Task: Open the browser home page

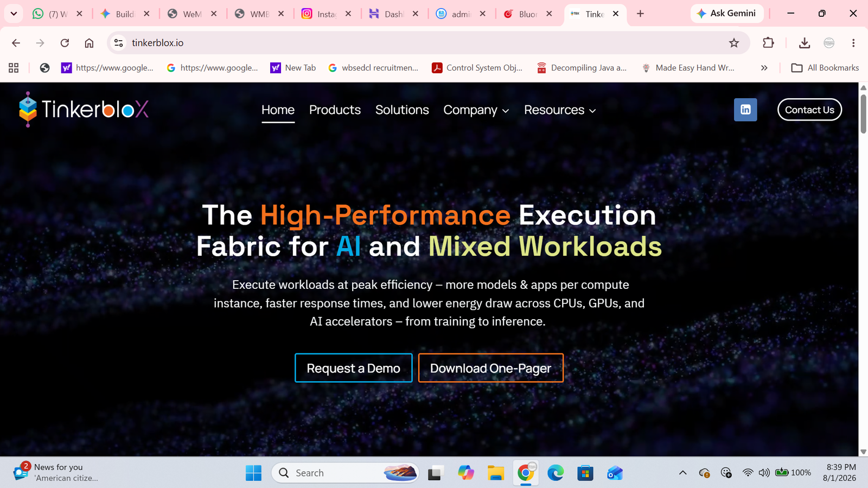Action: tap(89, 43)
